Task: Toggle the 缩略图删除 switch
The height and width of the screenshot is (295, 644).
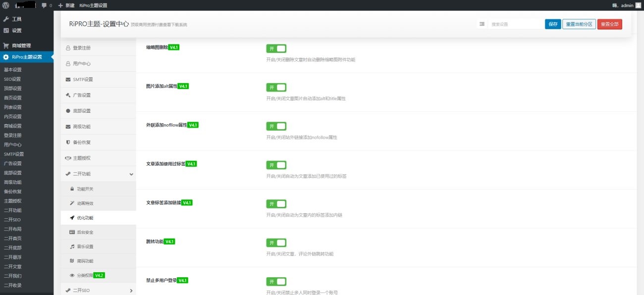Action: (x=276, y=49)
